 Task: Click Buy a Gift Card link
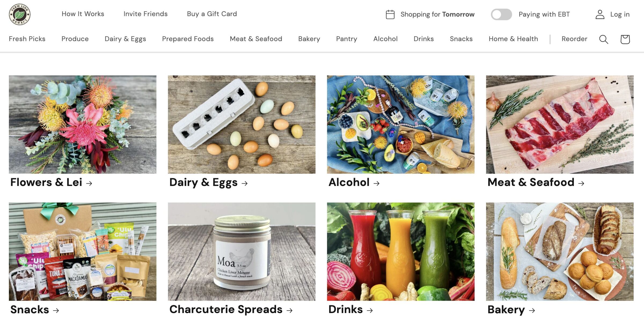point(212,14)
